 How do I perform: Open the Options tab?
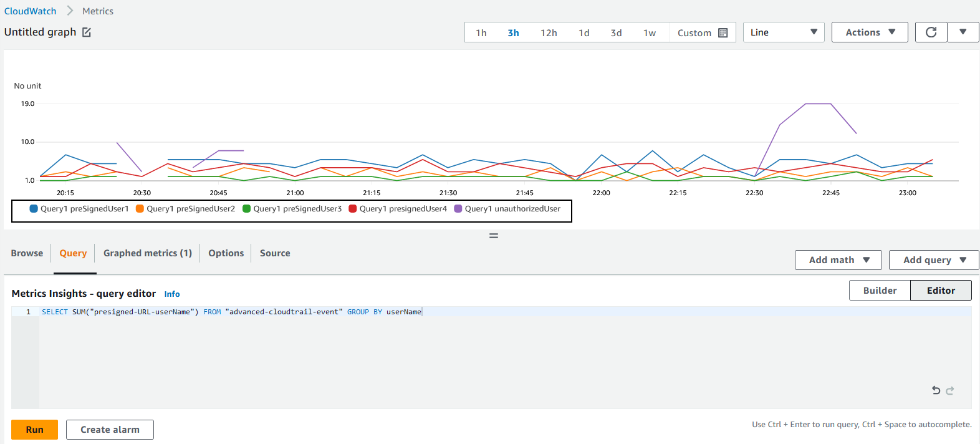pos(226,253)
